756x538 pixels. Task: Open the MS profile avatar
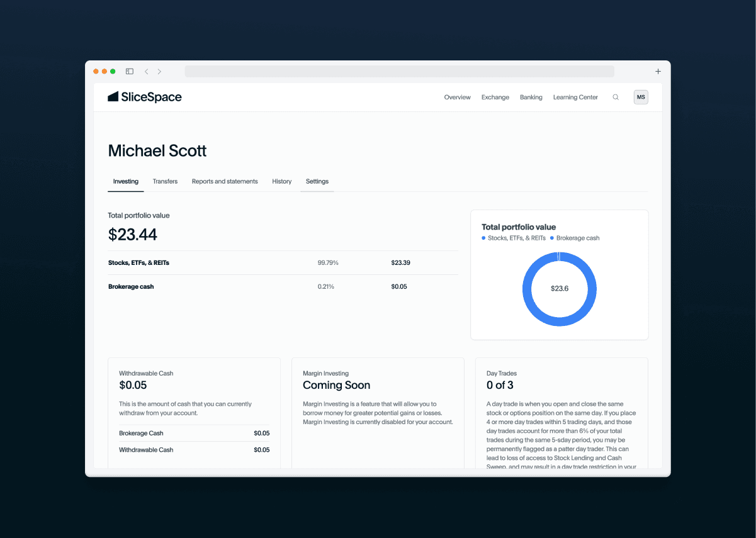pyautogui.click(x=641, y=97)
